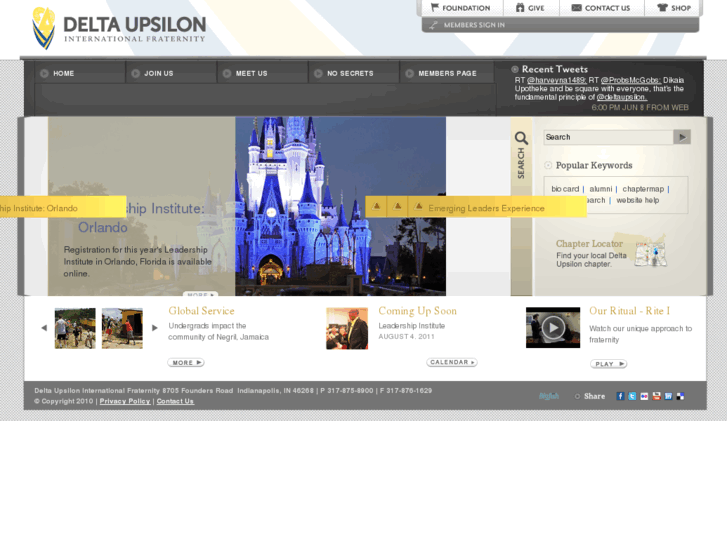Open the Foundation flag icon link
The image size is (727, 545).
460,8
